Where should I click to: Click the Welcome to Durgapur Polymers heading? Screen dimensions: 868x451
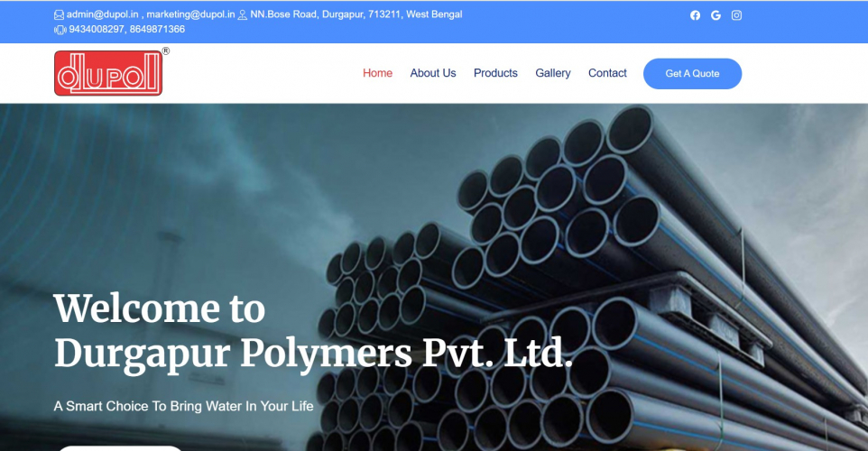pyautogui.click(x=313, y=331)
